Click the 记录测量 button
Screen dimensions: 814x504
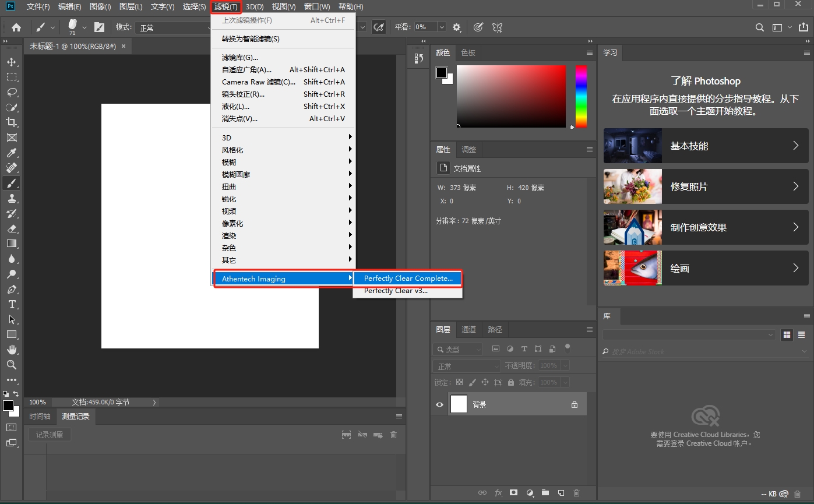click(x=50, y=435)
